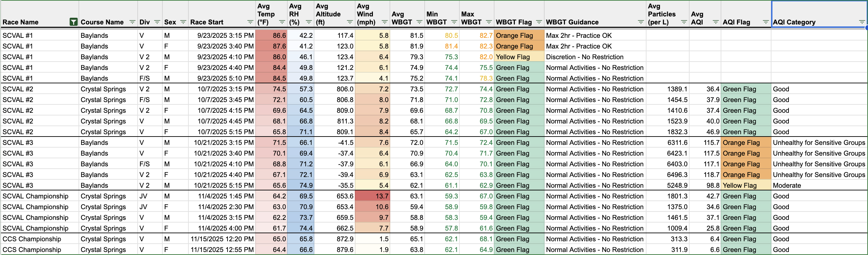Select the red 13.7 Avg Wind cell
This screenshot has width=868, height=255.
(x=373, y=196)
